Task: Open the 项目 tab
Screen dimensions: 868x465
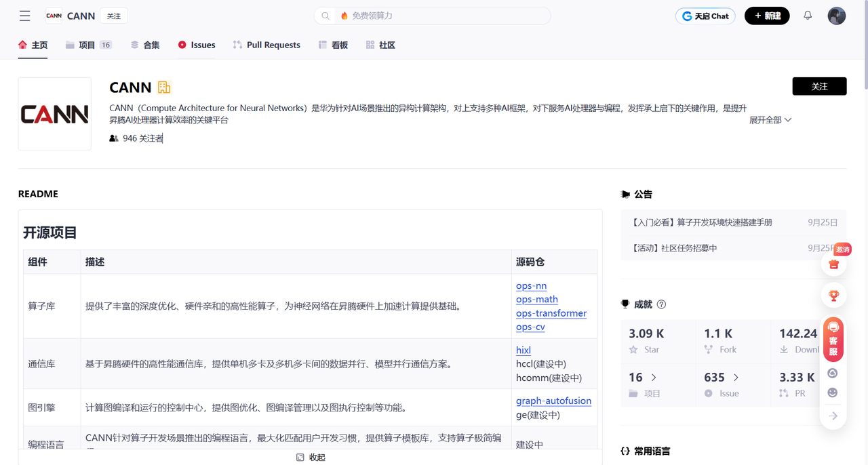Action: pos(88,45)
